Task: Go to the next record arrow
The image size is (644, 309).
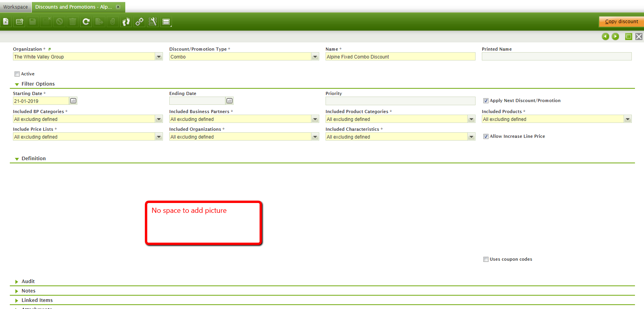Action: 615,37
